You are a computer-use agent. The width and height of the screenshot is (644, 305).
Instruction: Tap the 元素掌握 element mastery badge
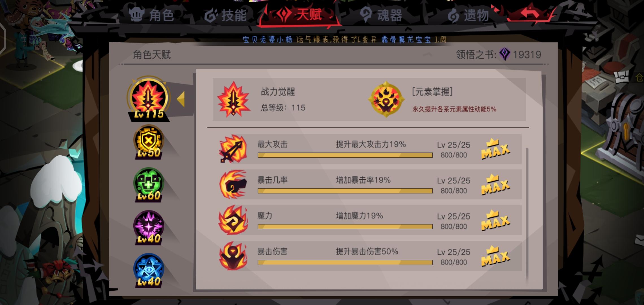click(x=386, y=100)
